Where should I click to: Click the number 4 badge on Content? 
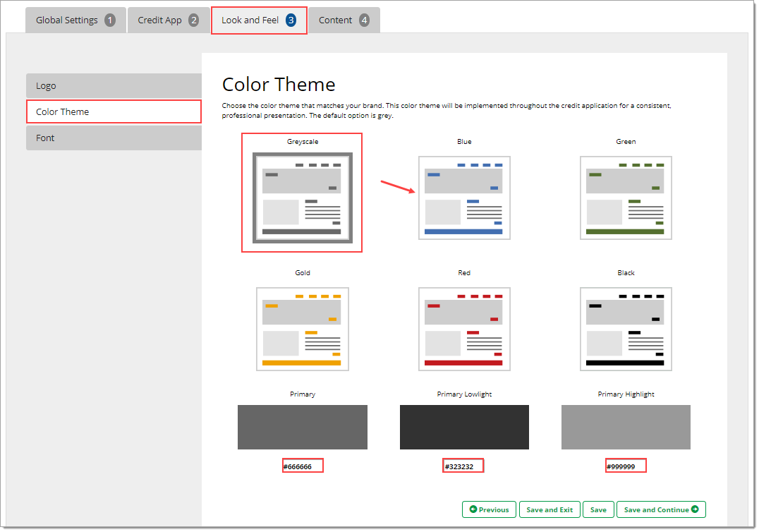pyautogui.click(x=364, y=20)
